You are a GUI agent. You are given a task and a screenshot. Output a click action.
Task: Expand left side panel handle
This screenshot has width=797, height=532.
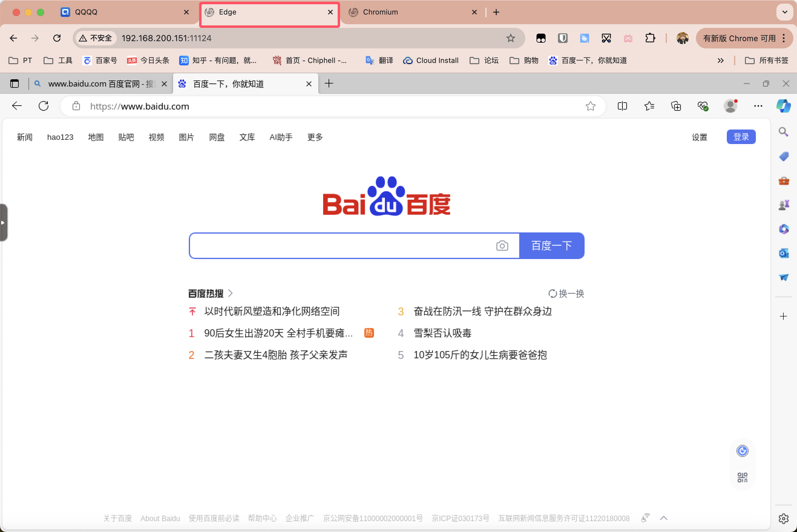3,222
